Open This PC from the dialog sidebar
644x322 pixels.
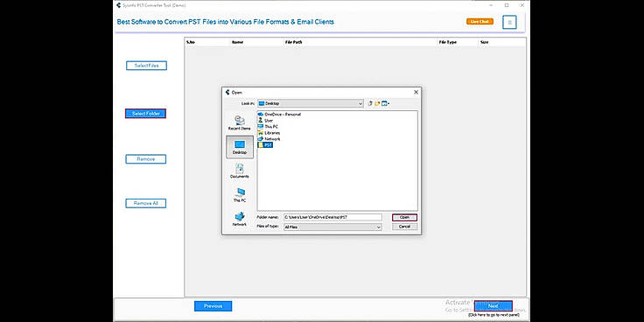[x=240, y=194]
